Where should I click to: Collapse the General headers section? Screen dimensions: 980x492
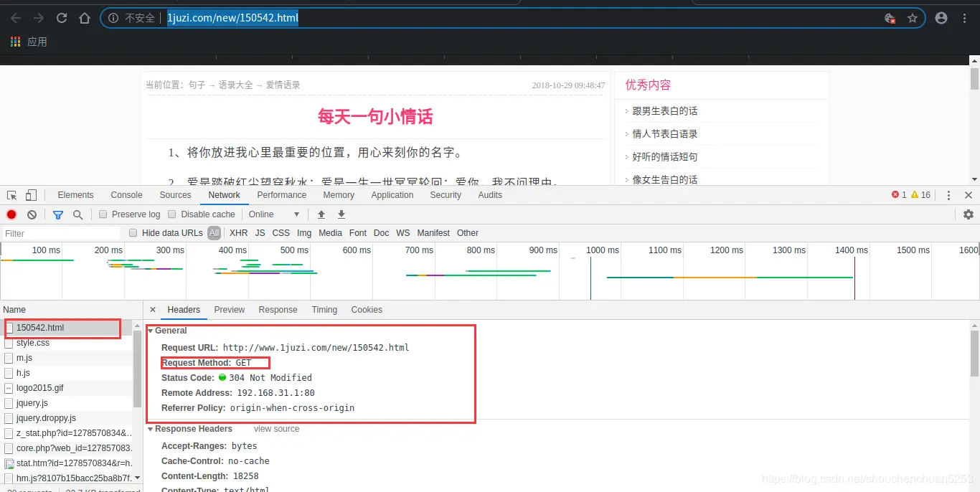[151, 330]
